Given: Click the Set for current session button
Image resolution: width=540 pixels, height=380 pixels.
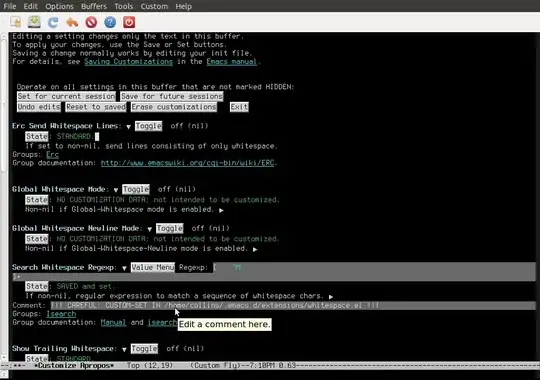Looking at the screenshot, I should coord(66,96).
